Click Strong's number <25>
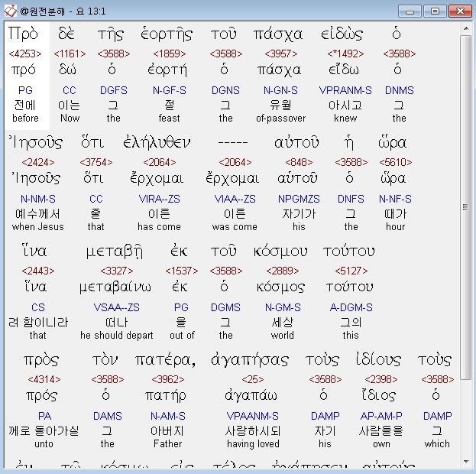This screenshot has width=476, height=474. coord(253,379)
